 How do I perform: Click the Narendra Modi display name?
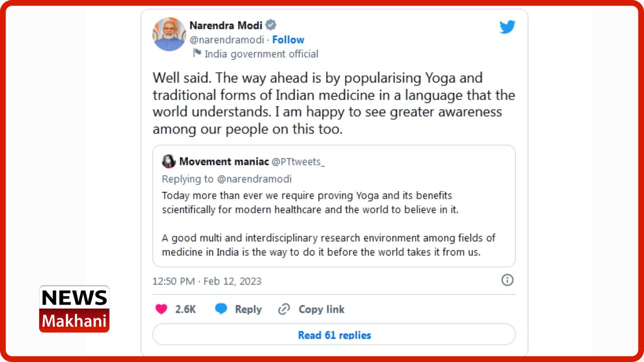point(226,25)
